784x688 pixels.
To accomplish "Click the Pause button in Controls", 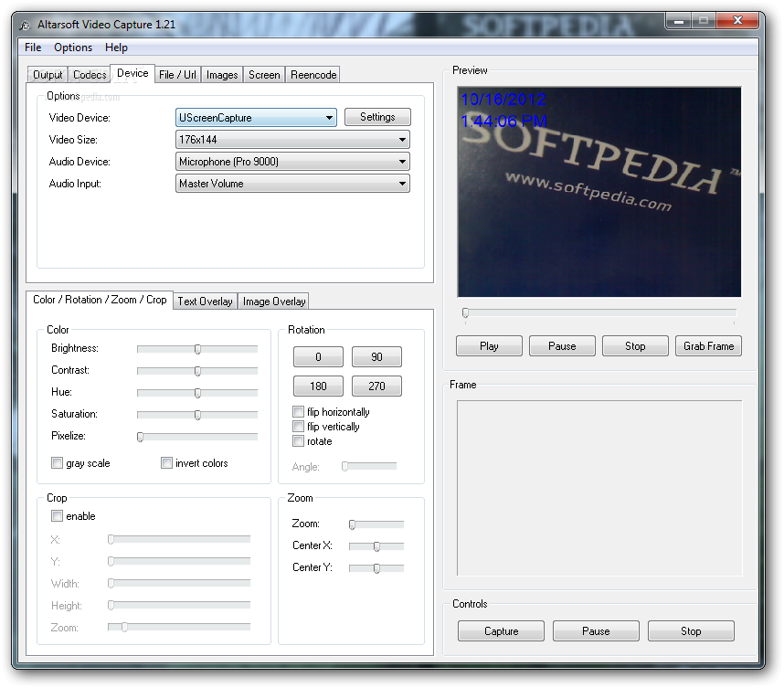I will tap(596, 631).
